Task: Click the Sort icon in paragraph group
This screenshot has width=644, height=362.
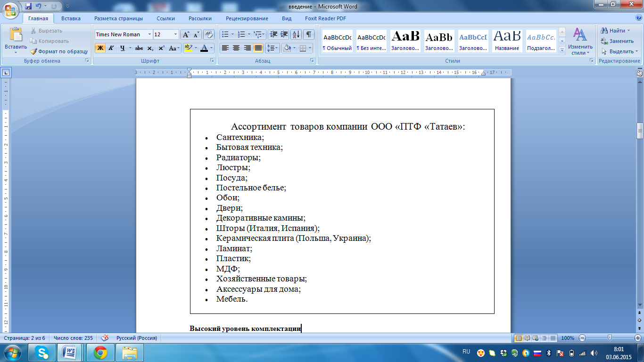Action: coord(296,34)
